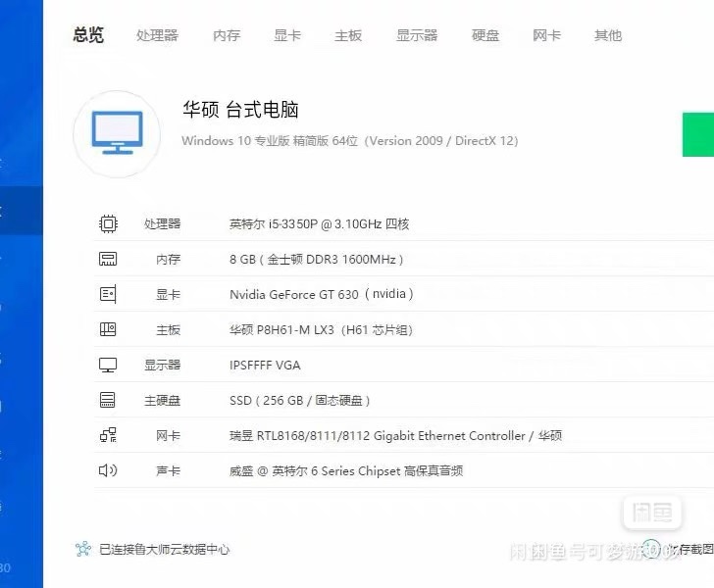The image size is (714, 588).
Task: Select the 华硕 台式电脑 title
Action: [240, 110]
